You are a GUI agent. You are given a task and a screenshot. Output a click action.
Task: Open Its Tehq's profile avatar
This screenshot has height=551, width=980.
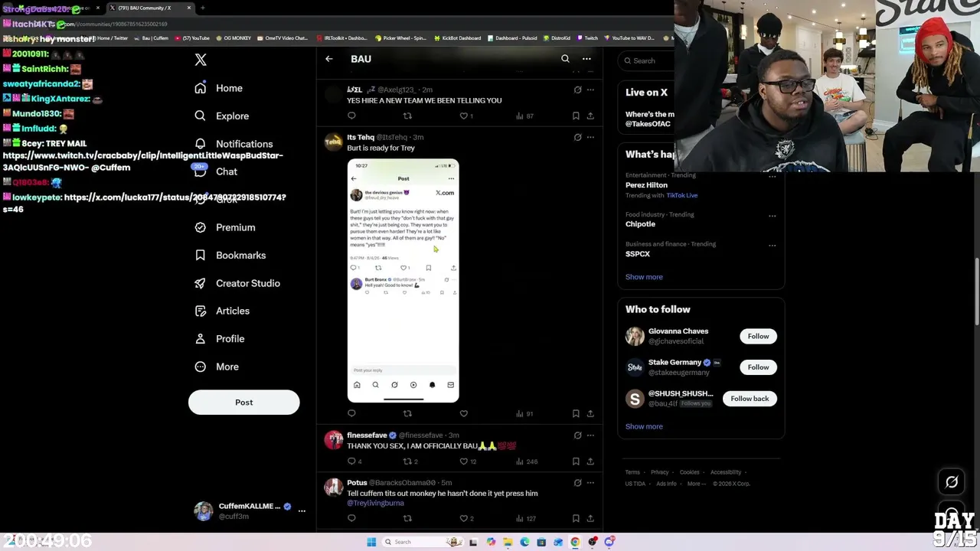(333, 142)
